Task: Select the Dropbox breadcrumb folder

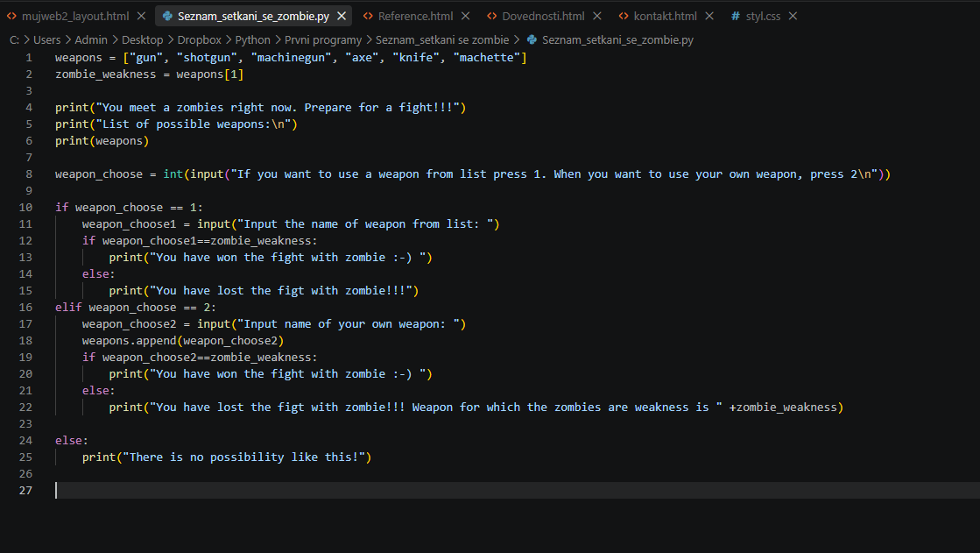Action: [x=199, y=40]
